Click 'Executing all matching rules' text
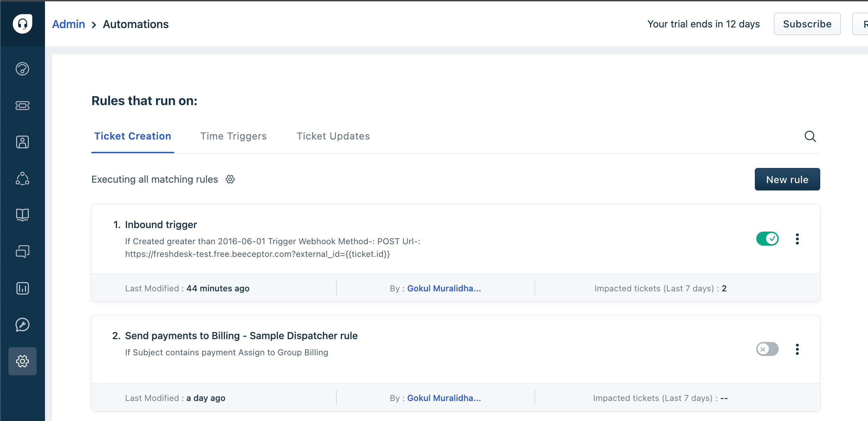Viewport: 868px width, 421px height. tap(155, 179)
